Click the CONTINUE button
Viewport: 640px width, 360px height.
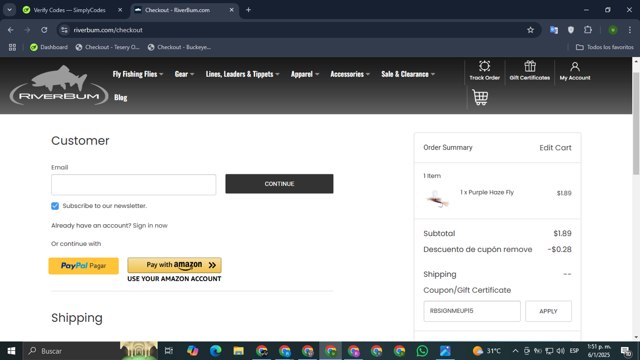click(x=279, y=184)
